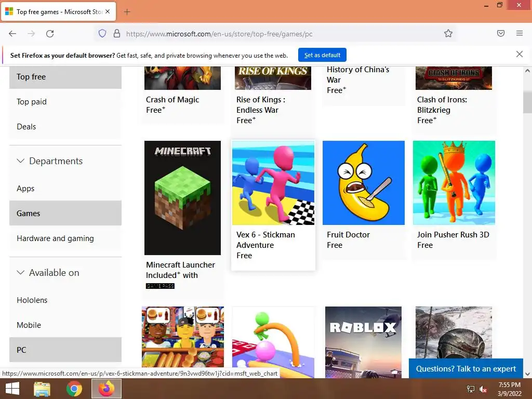This screenshot has width=532, height=399.
Task: Open the helmet soldier game thumbnail
Action: click(x=454, y=332)
